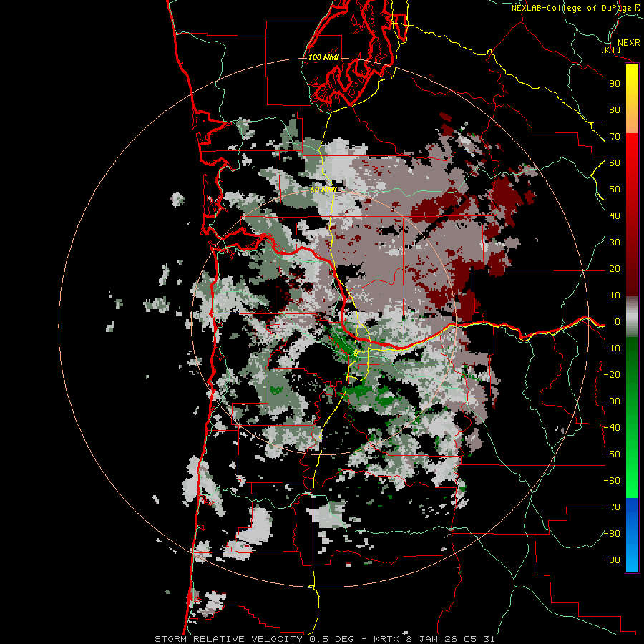Screen dimensions: 644x644
Task: Select the 0 value on velocity scale
Action: [618, 322]
